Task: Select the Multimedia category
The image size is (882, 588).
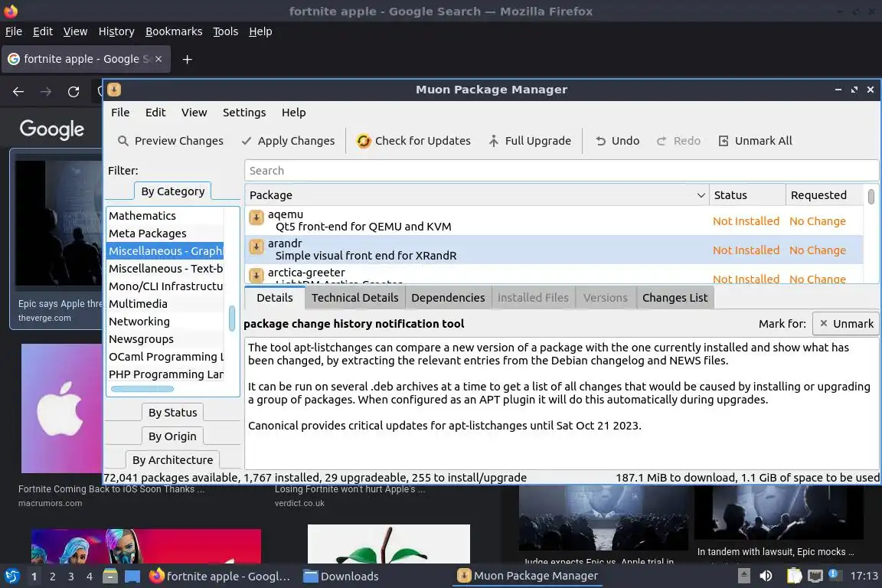Action: coord(165,304)
